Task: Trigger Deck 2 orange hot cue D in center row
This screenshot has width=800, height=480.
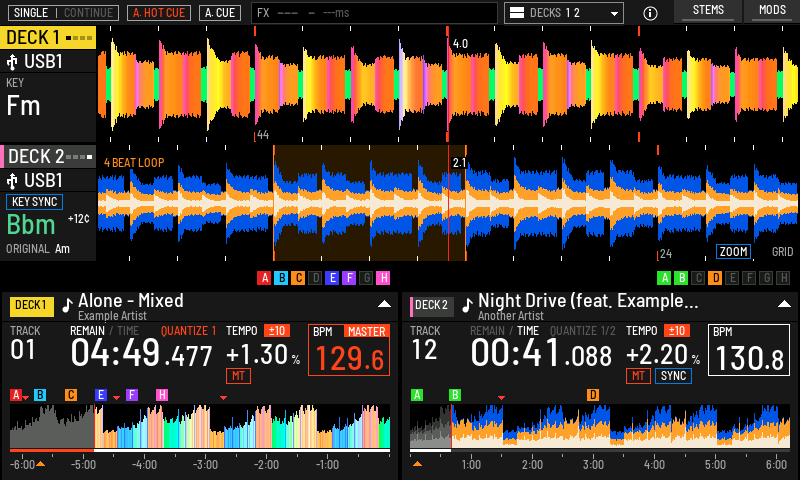Action: (715, 278)
